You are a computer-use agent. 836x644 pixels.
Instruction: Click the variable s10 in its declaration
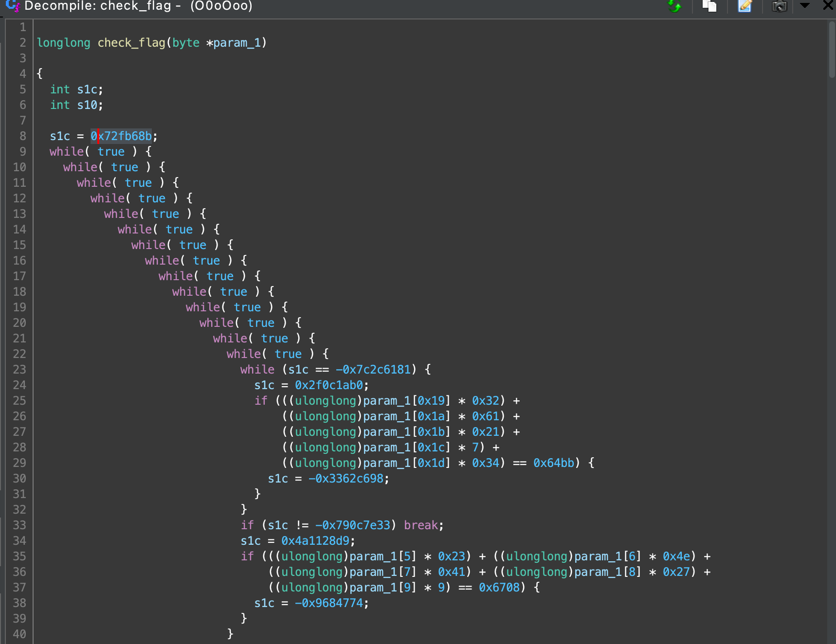pos(87,105)
